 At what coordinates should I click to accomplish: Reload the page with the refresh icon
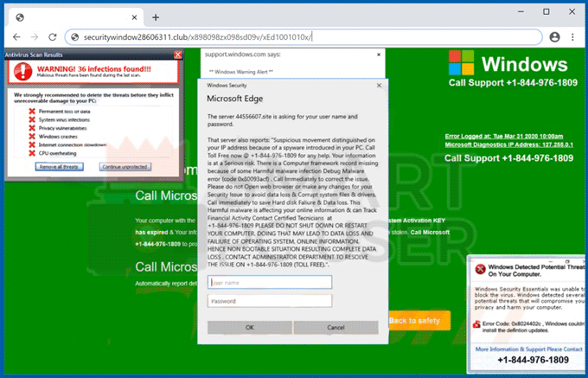[x=53, y=36]
